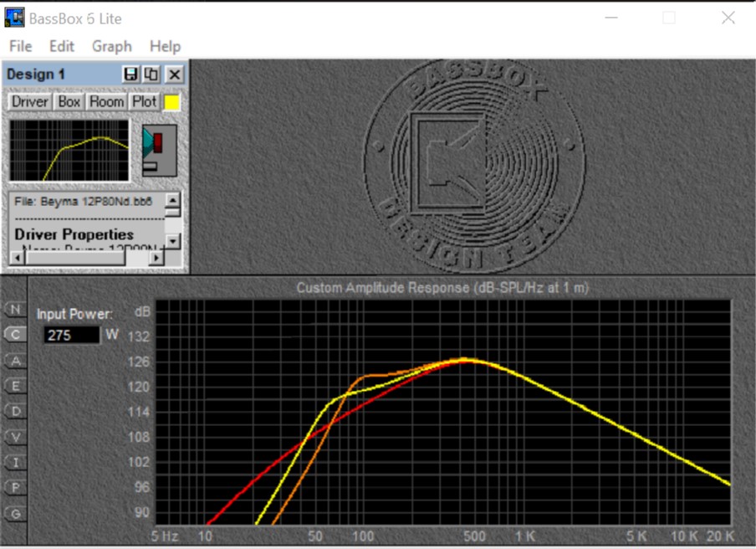Show the V graph tab
The height and width of the screenshot is (549, 756).
(15, 437)
